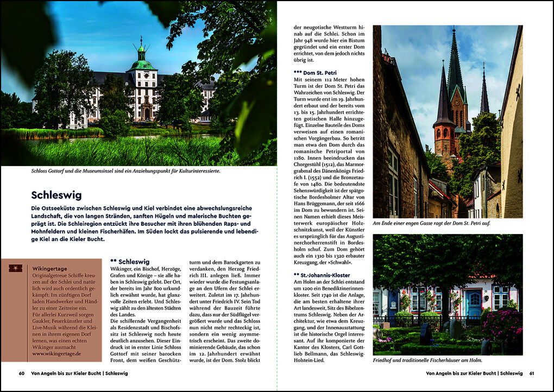Click the '** St.-Johannis-Kloster' heading
The height and width of the screenshot is (392, 554).
pos(322,275)
